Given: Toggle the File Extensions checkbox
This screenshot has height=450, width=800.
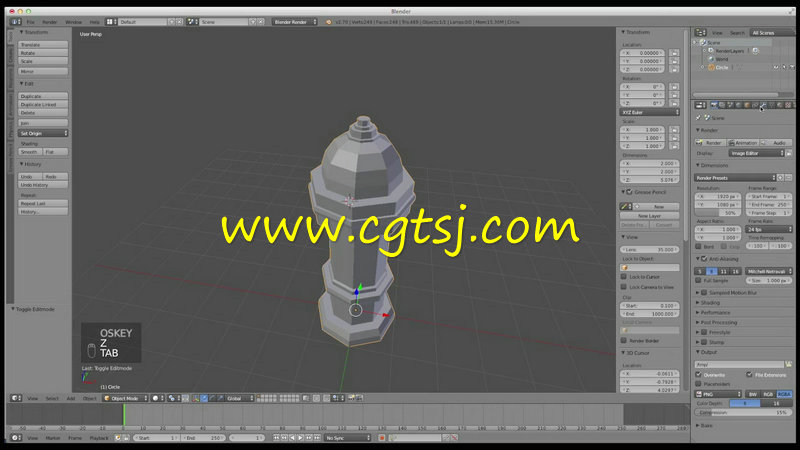Looking at the screenshot, I should click(749, 375).
